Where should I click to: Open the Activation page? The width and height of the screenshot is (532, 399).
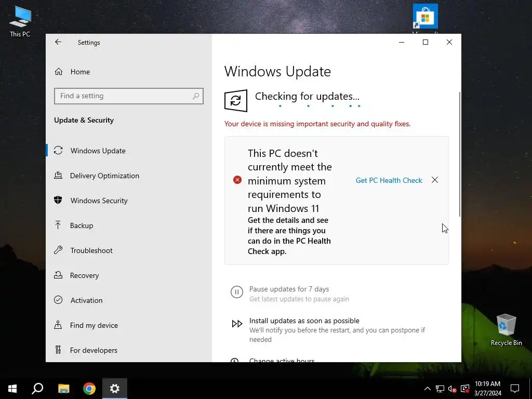point(86,300)
